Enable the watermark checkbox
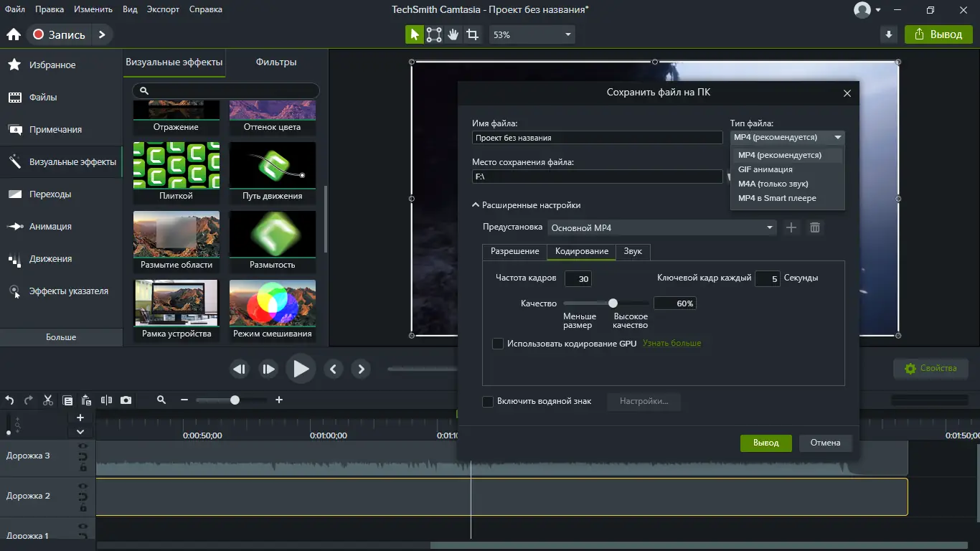 click(488, 402)
